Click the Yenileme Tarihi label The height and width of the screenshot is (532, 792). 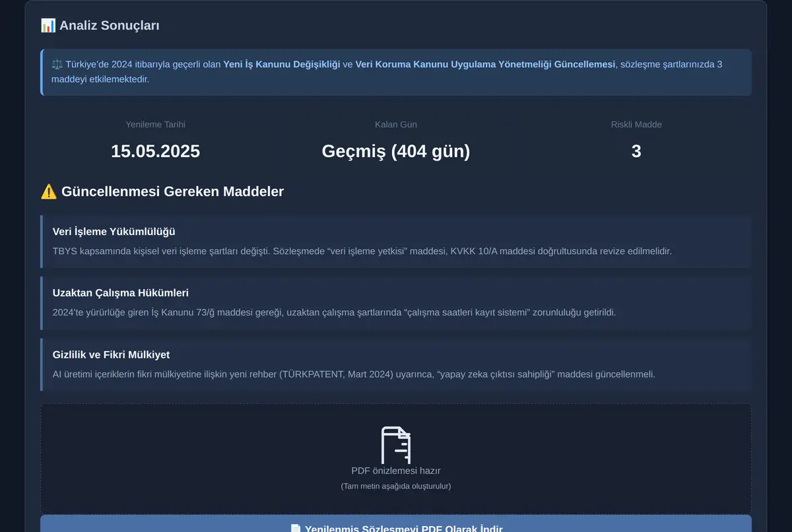pyautogui.click(x=156, y=125)
